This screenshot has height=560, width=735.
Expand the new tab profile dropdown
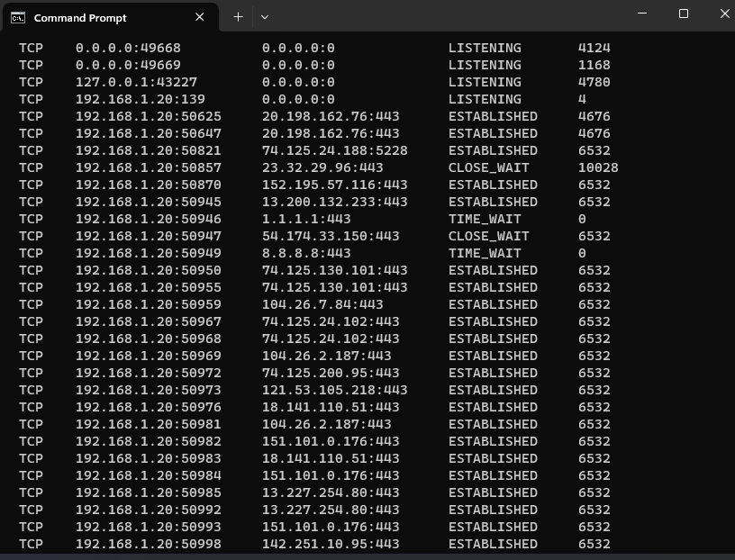265,17
